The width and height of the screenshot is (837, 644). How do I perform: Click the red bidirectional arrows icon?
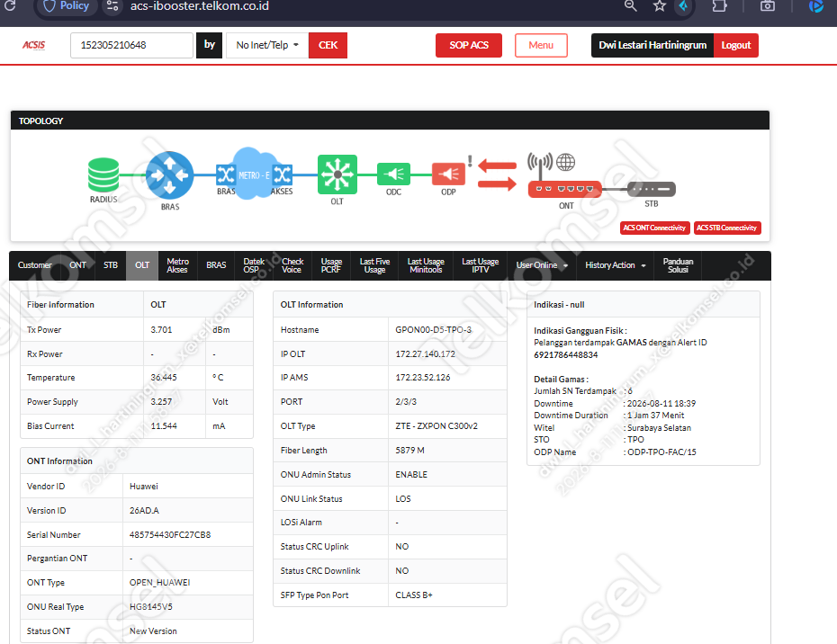(497, 174)
